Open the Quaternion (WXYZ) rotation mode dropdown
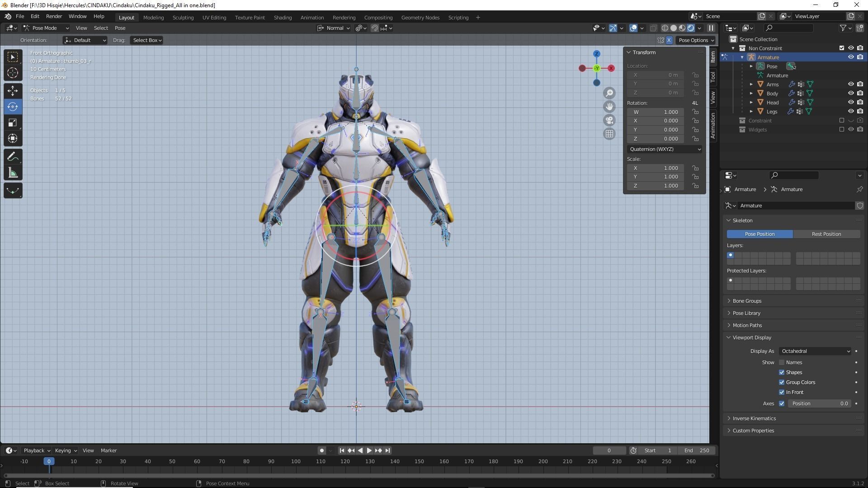The height and width of the screenshot is (488, 868). click(665, 149)
